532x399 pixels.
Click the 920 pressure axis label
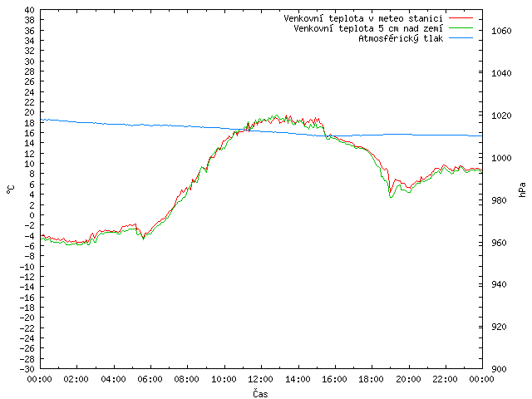(499, 327)
